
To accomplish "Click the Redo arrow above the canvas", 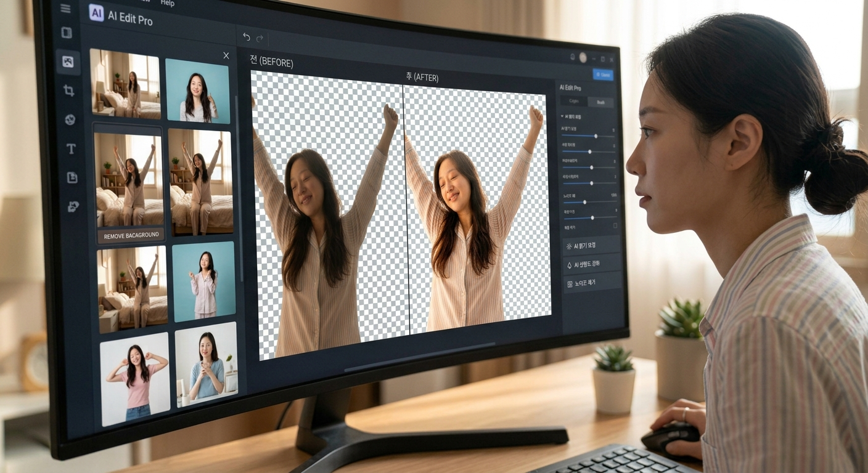I will click(x=260, y=38).
